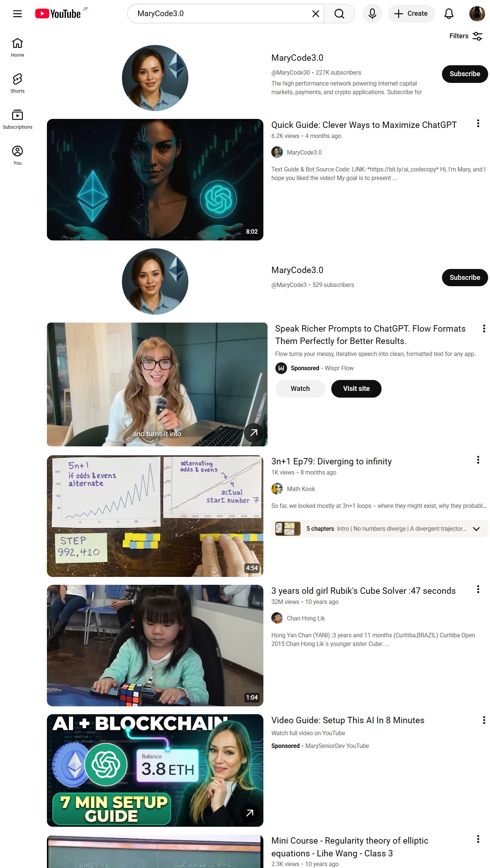Select the Home sidebar item
This screenshot has height=868, width=490.
point(18,47)
